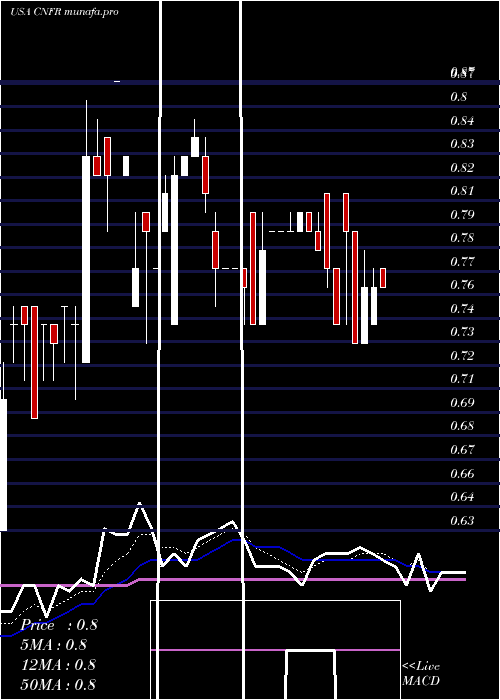
Task: Click the 0.74 price axis label
Action: (x=462, y=309)
